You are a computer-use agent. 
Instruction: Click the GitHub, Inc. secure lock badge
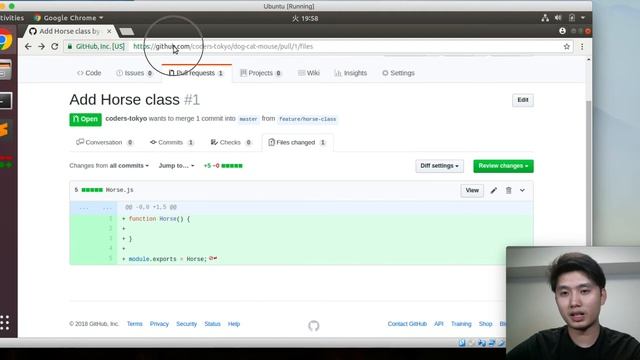tap(96, 47)
